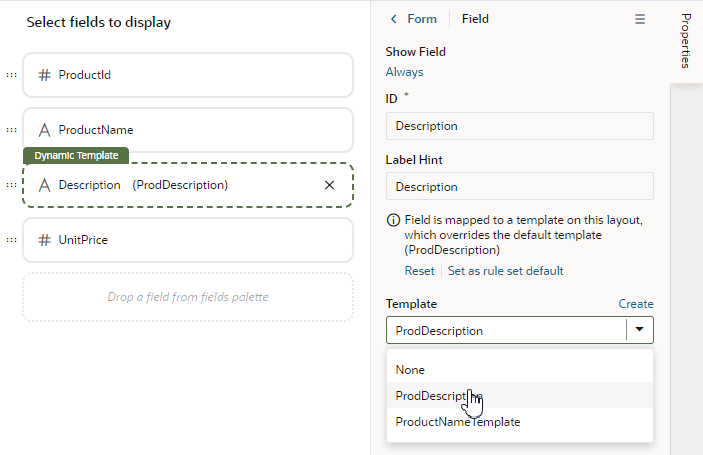Viewport: 703px width, 455px height.
Task: Click the text type icon in Description row
Action: 44,185
